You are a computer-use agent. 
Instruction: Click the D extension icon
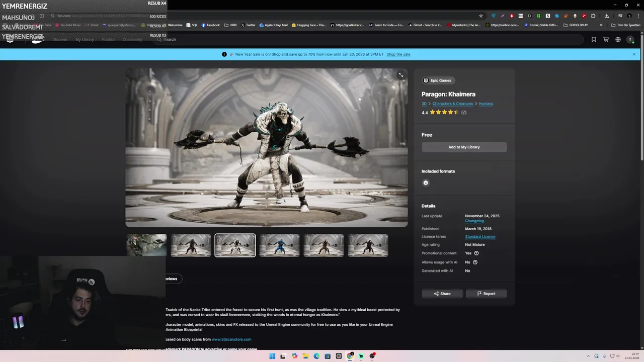(x=530, y=16)
